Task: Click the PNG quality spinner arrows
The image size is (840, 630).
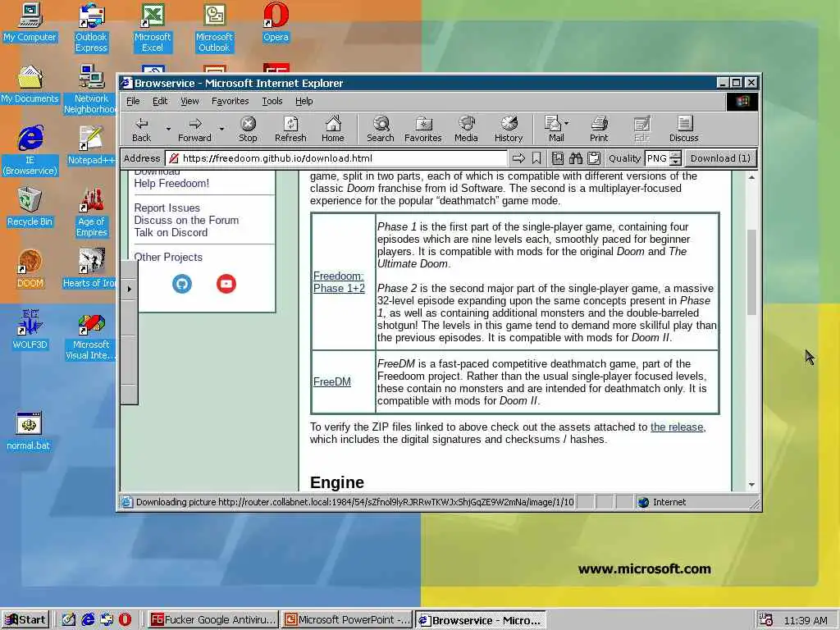Action: [676, 158]
